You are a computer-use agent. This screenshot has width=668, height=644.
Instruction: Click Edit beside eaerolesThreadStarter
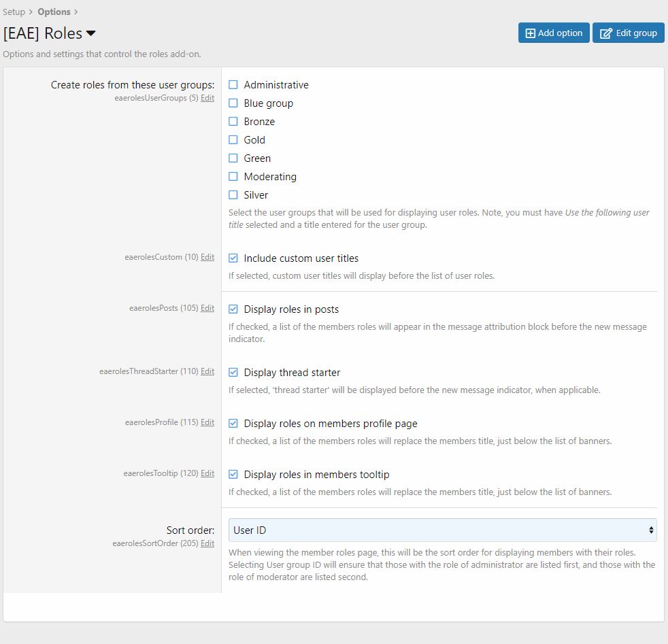pos(207,371)
